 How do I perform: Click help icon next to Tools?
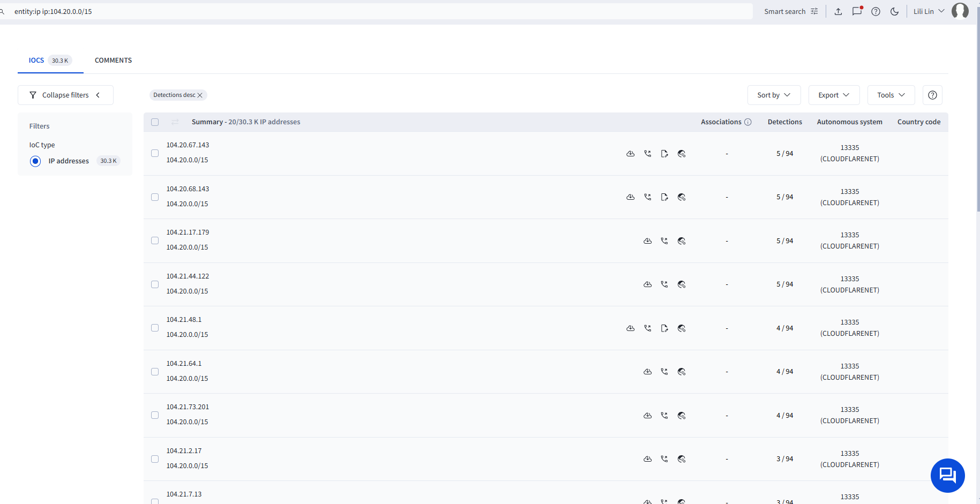point(932,95)
